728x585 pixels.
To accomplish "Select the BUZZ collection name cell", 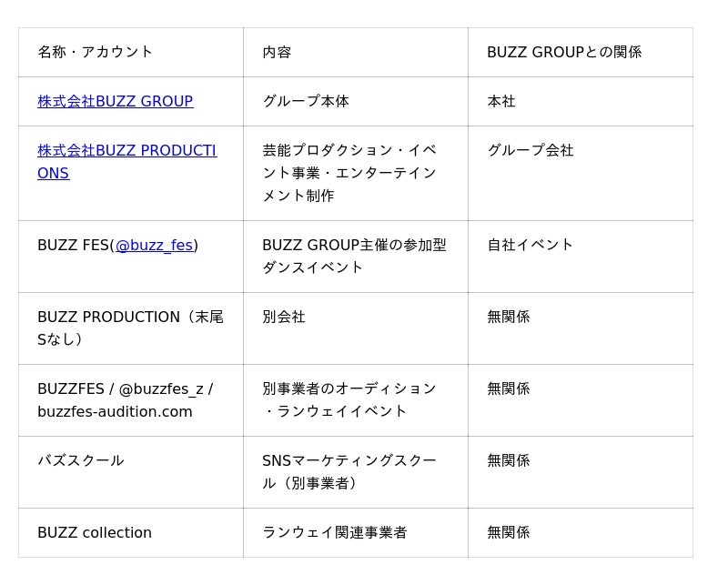I will [x=95, y=532].
